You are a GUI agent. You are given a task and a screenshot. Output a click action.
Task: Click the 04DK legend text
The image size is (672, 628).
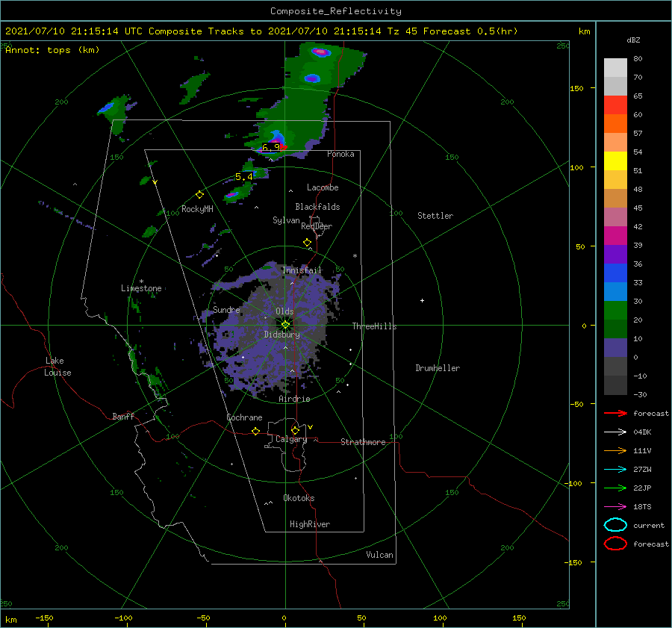coord(642,432)
